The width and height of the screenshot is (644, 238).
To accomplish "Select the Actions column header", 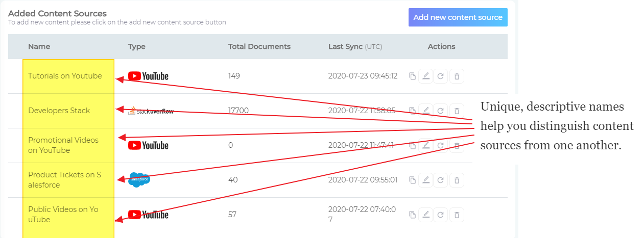I will pos(441,46).
